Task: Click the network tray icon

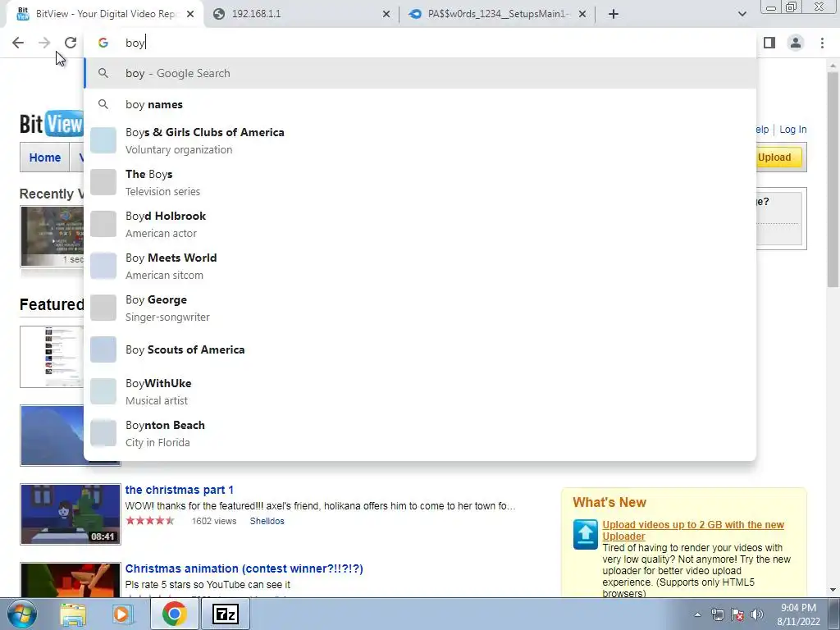Action: click(717, 614)
